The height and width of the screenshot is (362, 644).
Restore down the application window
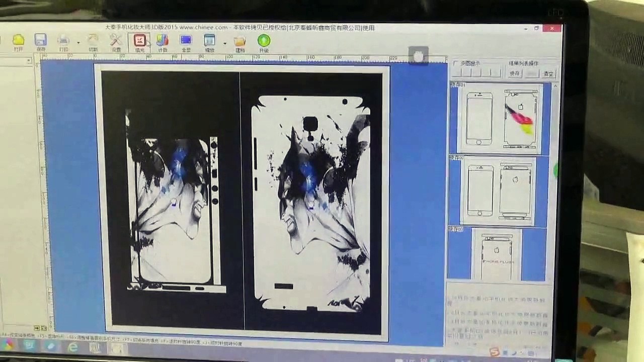(x=537, y=28)
